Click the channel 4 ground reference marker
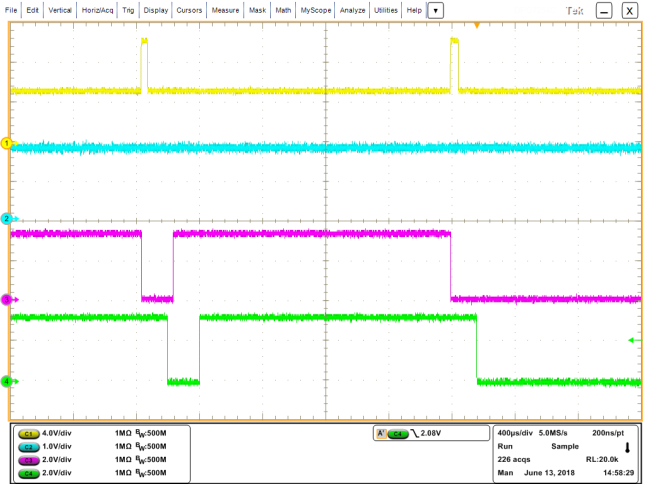This screenshot has width=646, height=484. click(x=7, y=381)
